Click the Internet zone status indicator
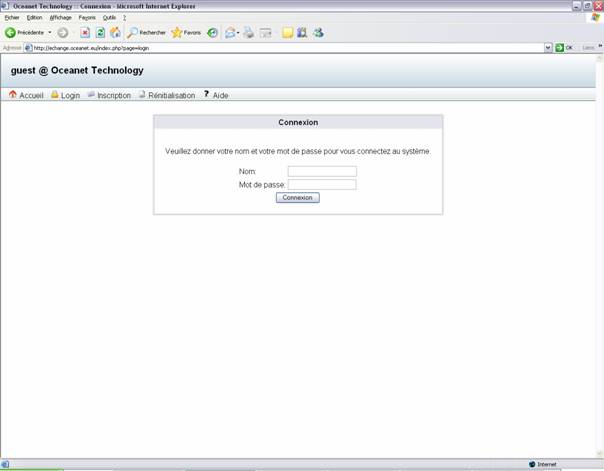This screenshot has height=471, width=604. (x=542, y=464)
